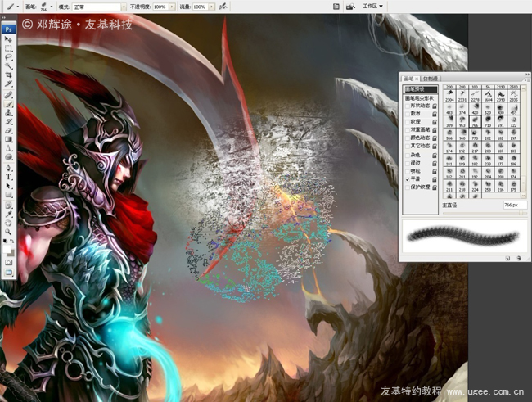Select the Healing Brush tool
The image size is (532, 402).
pos(8,95)
